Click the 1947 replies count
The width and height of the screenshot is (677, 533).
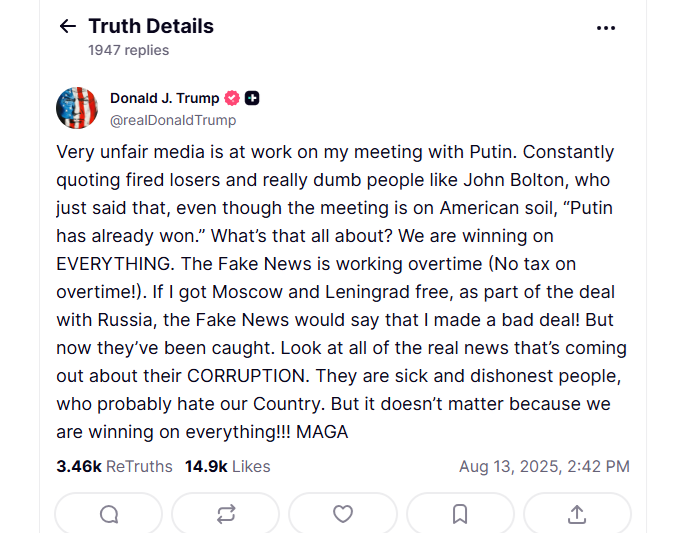129,50
